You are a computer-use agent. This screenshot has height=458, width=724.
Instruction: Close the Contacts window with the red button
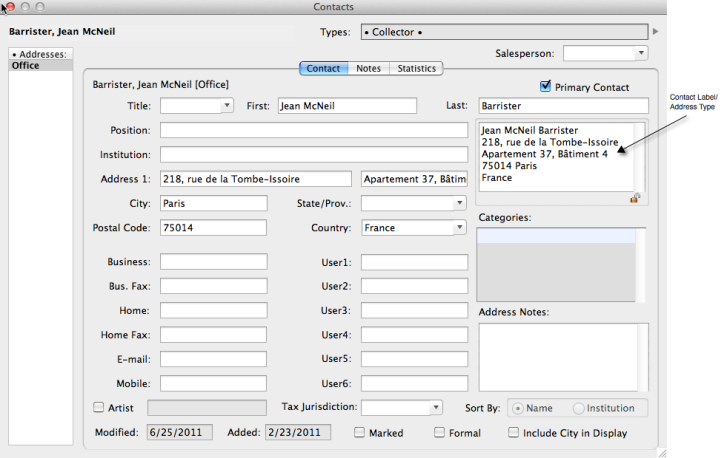point(10,7)
